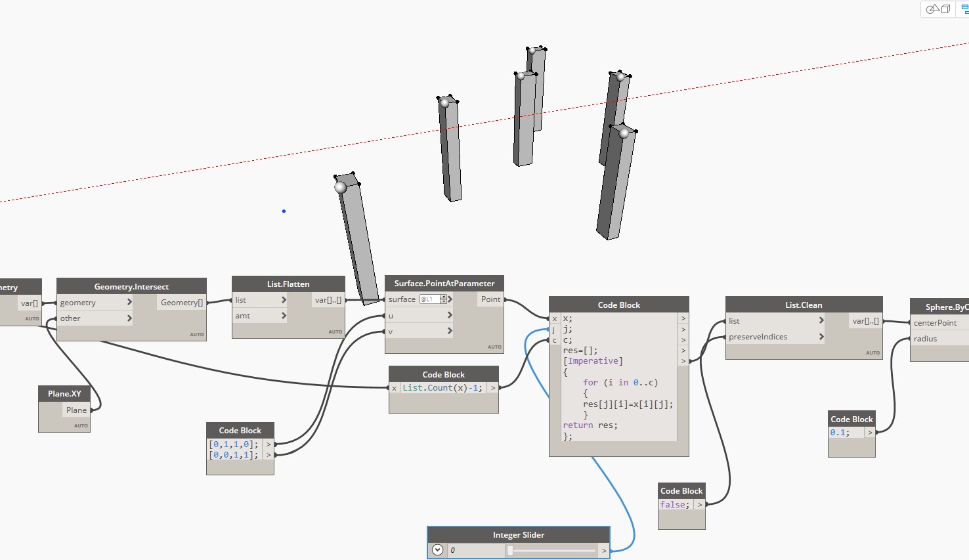969x560 pixels.
Task: Click the @L1 level field on surface port
Action: click(x=430, y=299)
